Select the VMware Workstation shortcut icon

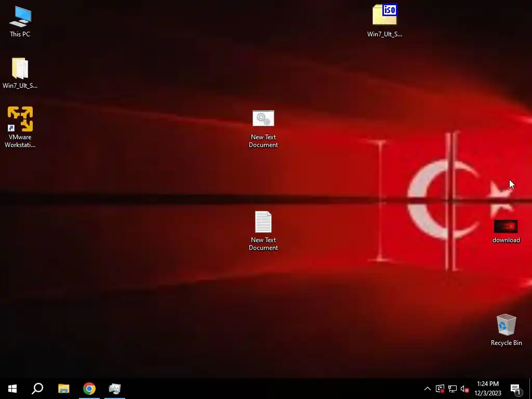[x=20, y=127]
